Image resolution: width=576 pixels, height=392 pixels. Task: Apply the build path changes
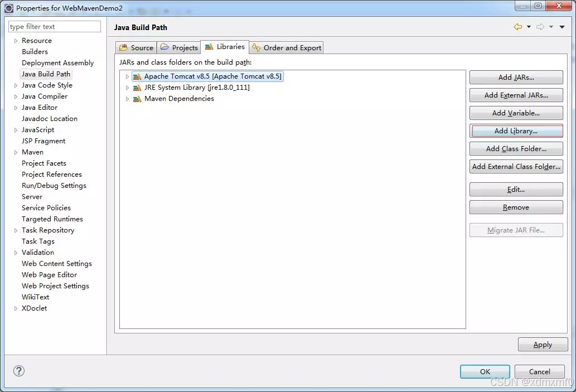pyautogui.click(x=543, y=345)
